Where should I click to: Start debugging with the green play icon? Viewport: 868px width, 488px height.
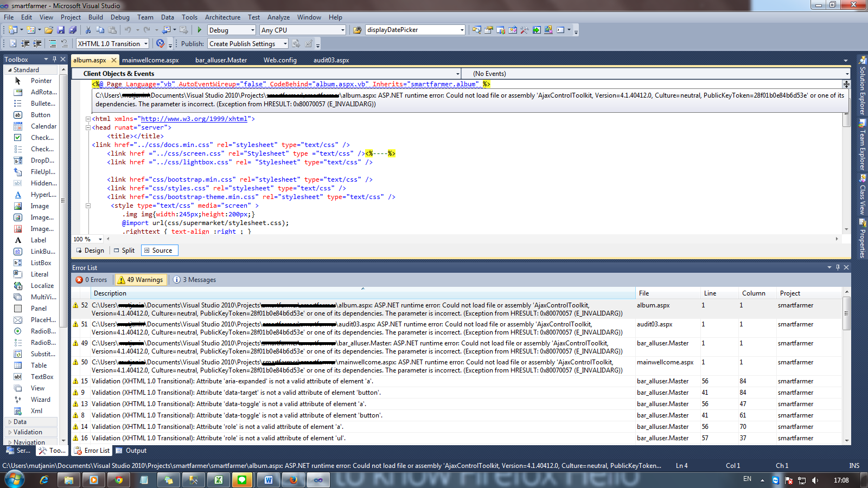coord(200,30)
